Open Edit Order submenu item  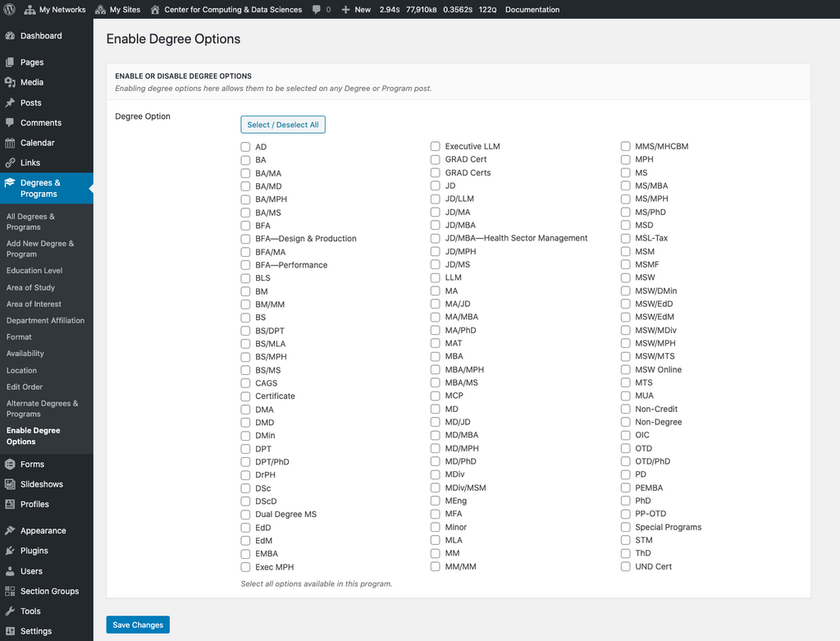(x=25, y=387)
